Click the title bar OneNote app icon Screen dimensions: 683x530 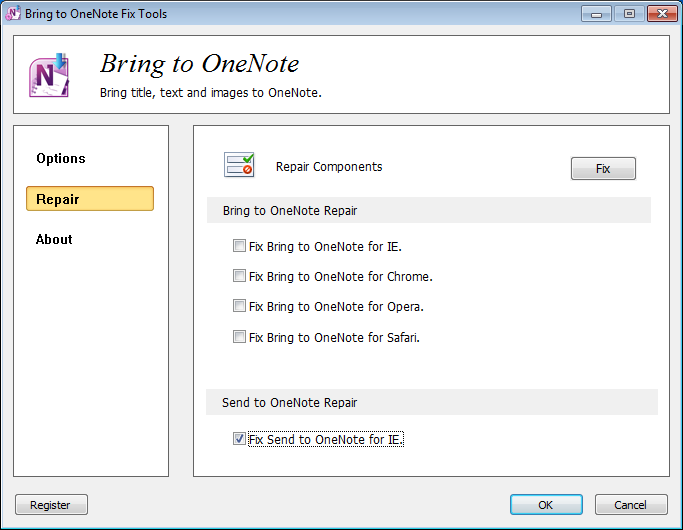[x=13, y=14]
